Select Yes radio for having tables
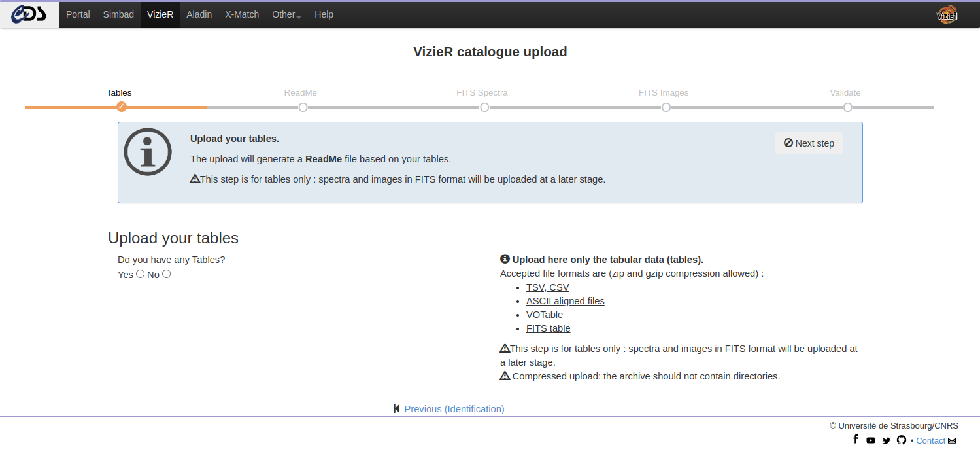This screenshot has height=458, width=980. point(140,274)
